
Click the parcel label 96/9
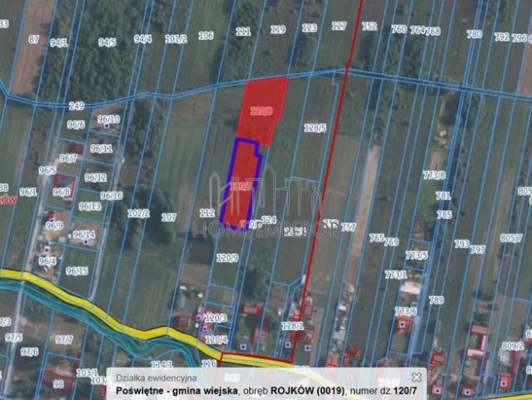click(54, 225)
